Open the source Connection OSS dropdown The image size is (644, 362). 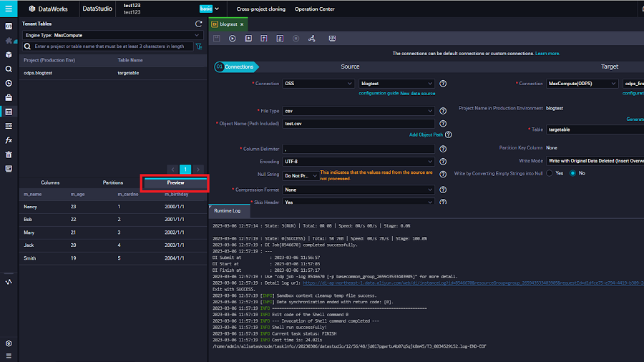click(x=318, y=84)
